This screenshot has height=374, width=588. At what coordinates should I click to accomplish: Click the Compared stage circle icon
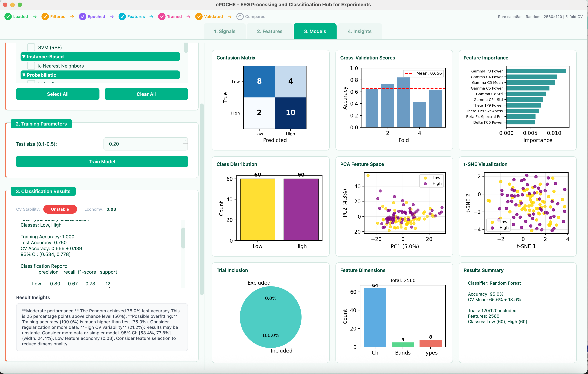(x=240, y=16)
